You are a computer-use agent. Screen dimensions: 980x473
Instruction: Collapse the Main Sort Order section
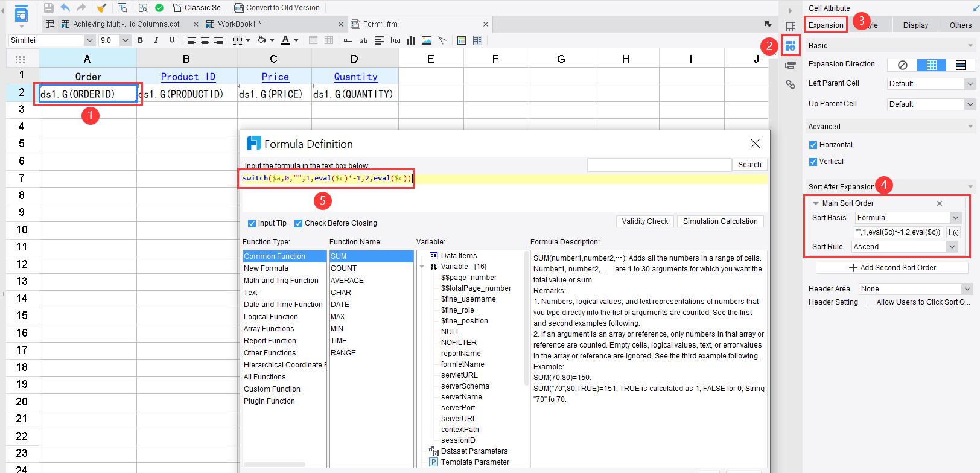coord(816,203)
